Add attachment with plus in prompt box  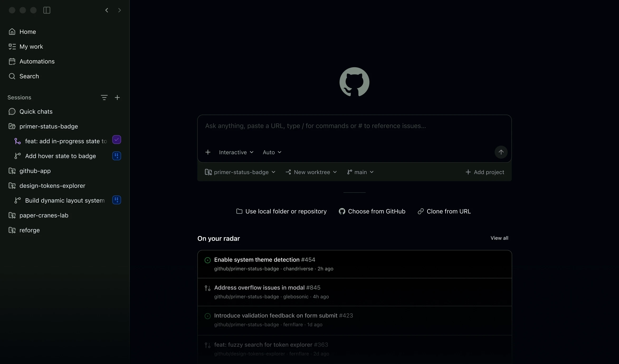[208, 152]
